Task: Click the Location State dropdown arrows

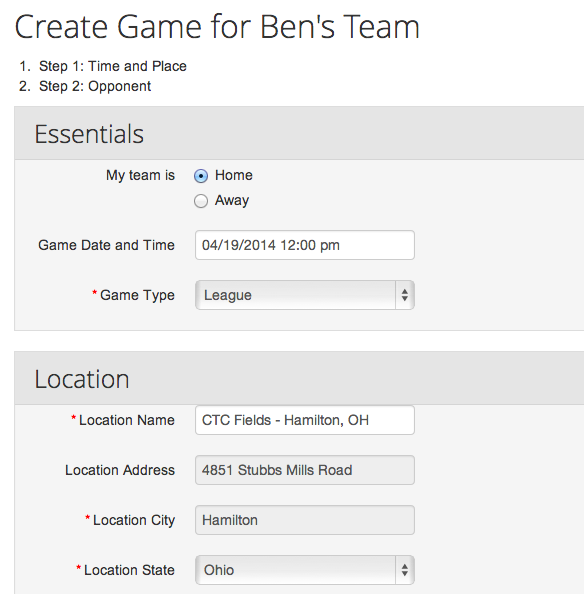Action: click(x=405, y=570)
